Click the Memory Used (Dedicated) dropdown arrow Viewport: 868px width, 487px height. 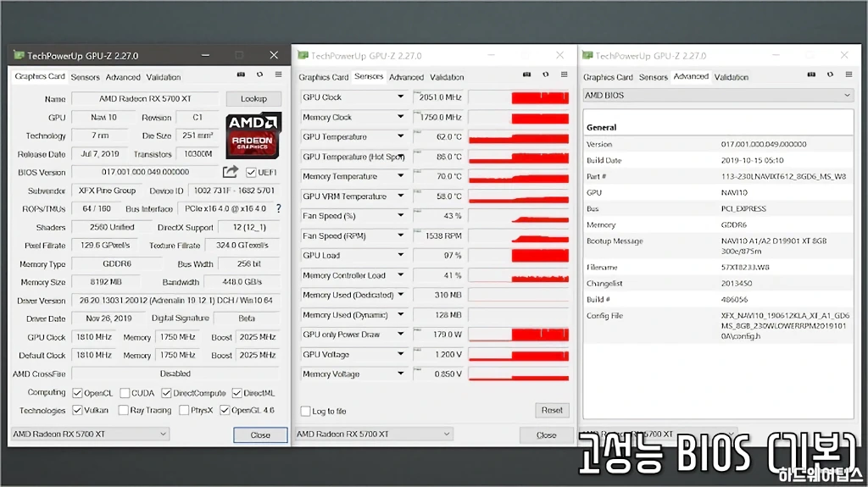400,295
